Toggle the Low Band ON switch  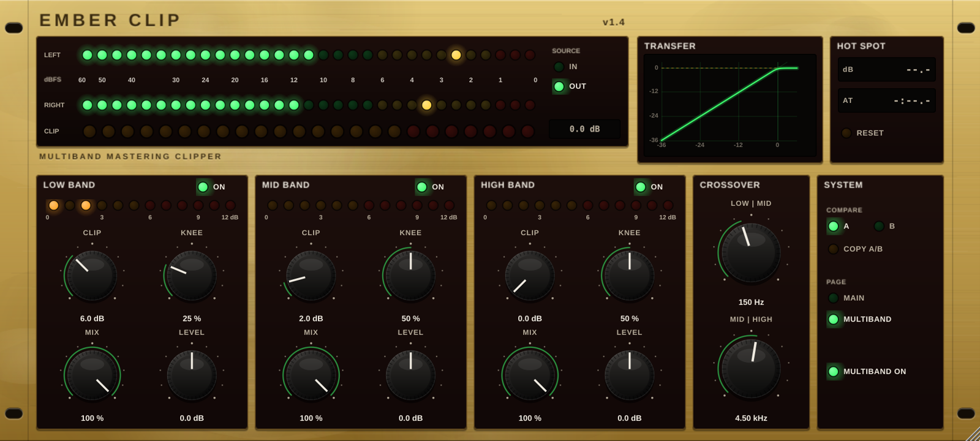tap(211, 187)
